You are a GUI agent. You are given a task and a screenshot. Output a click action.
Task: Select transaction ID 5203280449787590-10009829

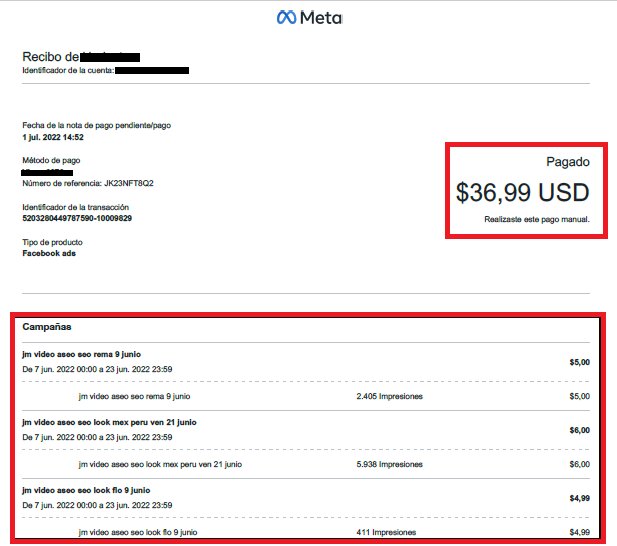pos(77,218)
